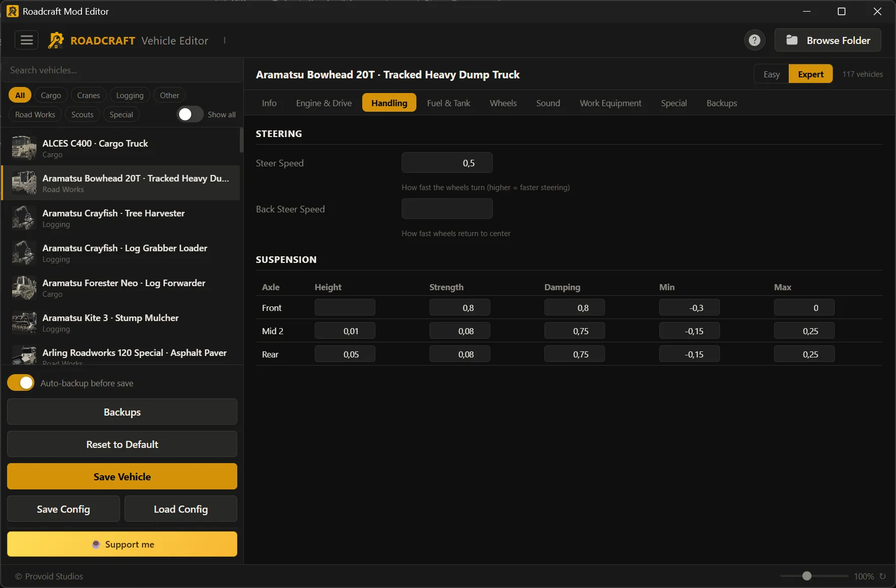The width and height of the screenshot is (896, 588).
Task: Click the Save Vehicle button
Action: click(x=122, y=476)
